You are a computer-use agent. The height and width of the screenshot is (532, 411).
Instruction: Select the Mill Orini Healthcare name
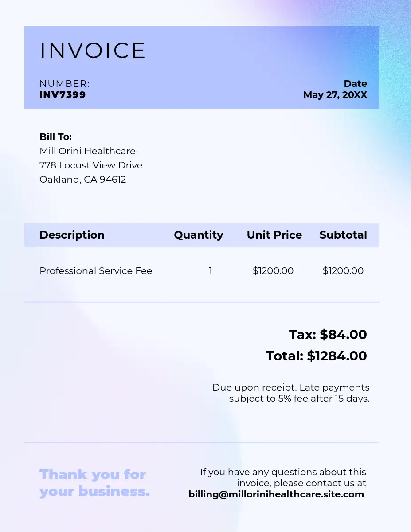87,151
